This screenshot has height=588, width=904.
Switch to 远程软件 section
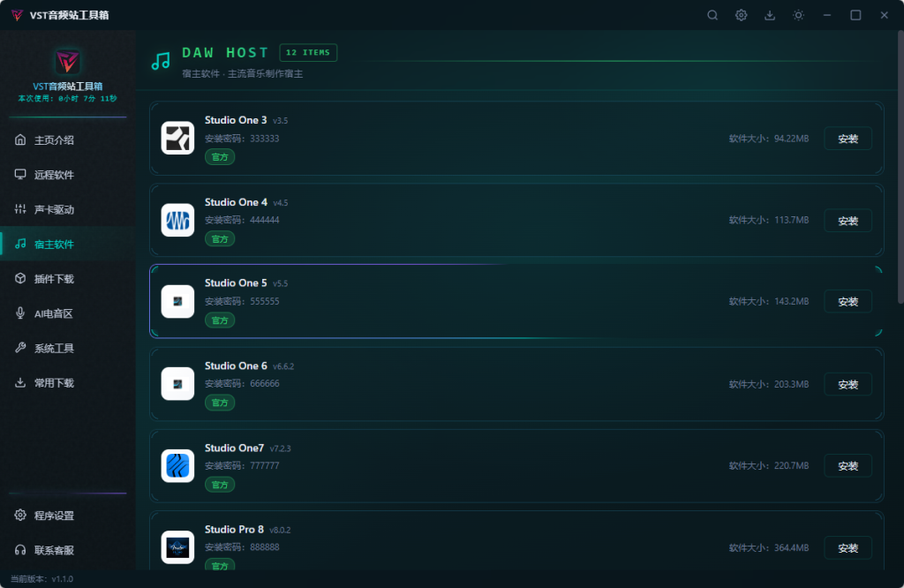67,174
